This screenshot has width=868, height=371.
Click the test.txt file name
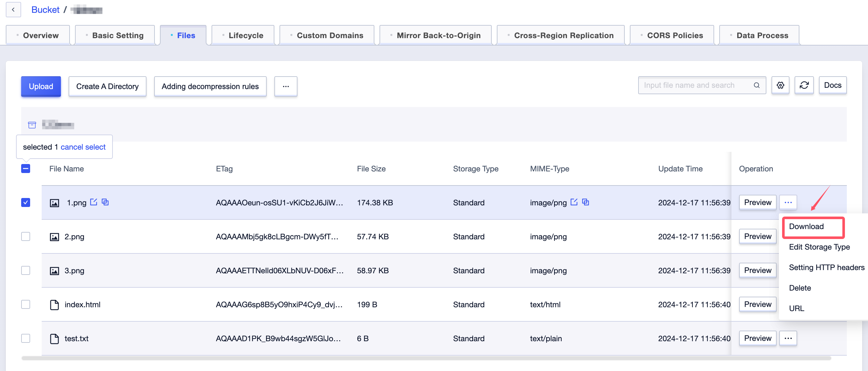(x=77, y=339)
